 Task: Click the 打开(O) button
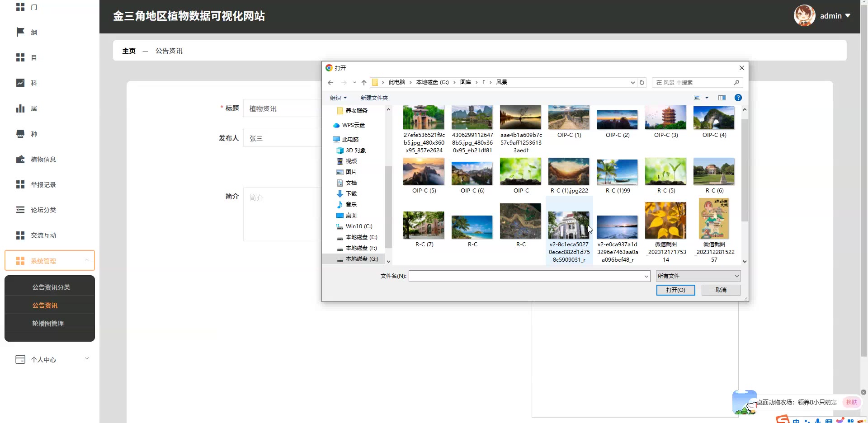[675, 290]
